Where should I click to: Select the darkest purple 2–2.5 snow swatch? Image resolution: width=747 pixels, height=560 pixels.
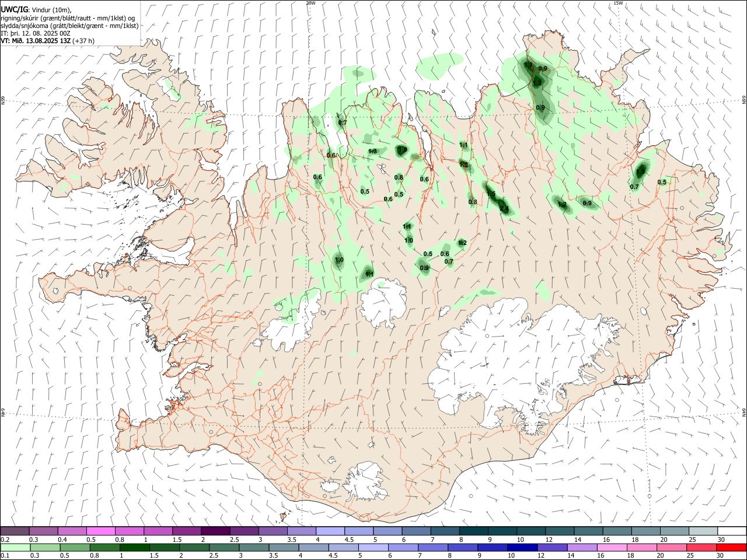coord(216,531)
